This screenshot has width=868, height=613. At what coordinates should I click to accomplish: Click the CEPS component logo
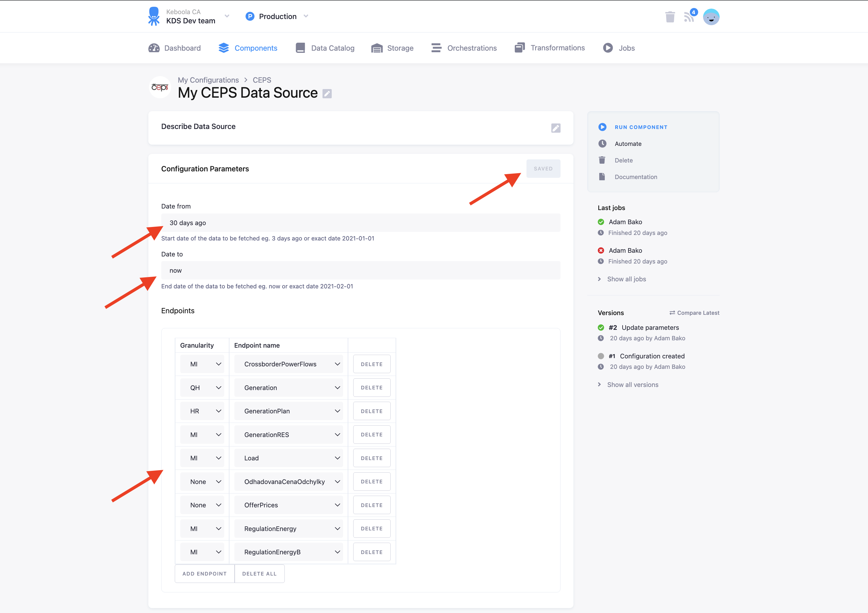click(x=160, y=87)
